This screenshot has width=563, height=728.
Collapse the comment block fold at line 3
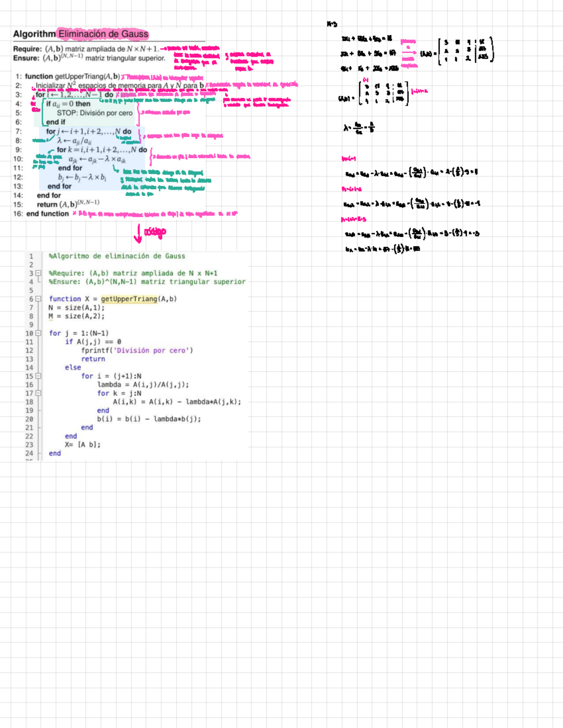(38, 273)
